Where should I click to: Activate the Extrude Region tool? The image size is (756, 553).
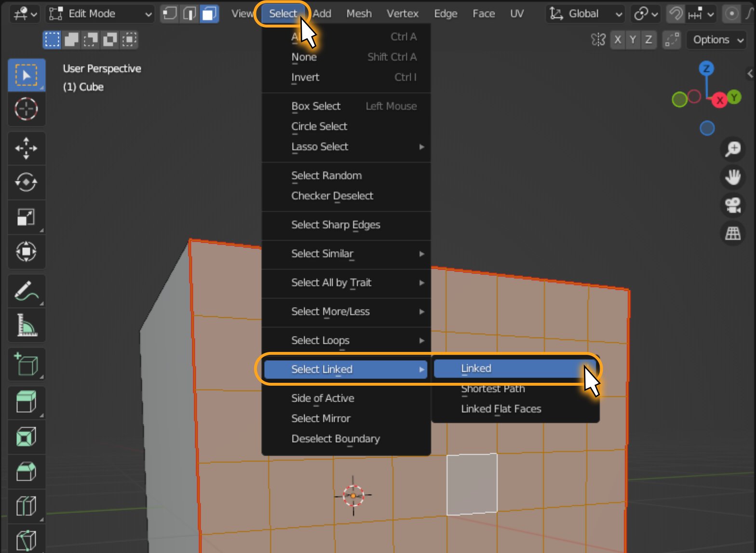coord(26,402)
